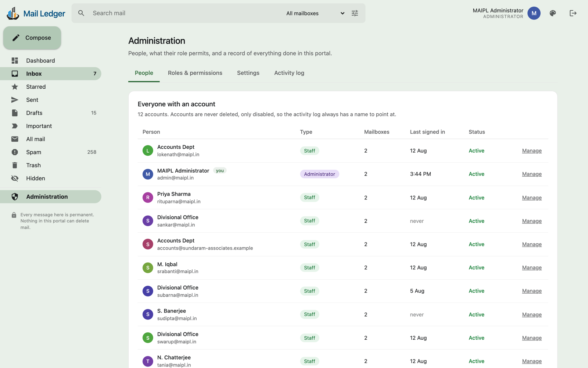The image size is (588, 368).
Task: Open the Trash folder label
Action: pyautogui.click(x=33, y=165)
